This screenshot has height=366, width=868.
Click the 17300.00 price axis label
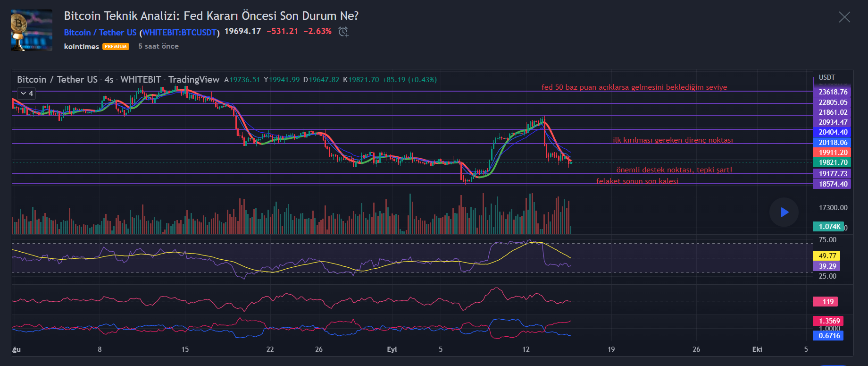click(x=833, y=208)
